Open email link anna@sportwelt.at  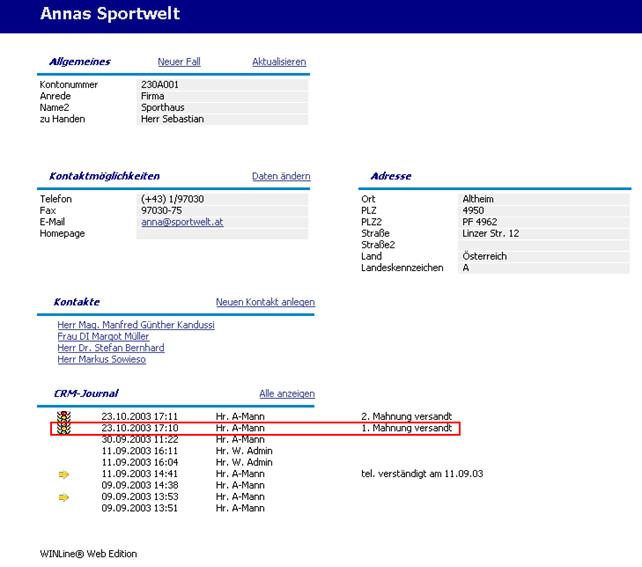tap(182, 222)
